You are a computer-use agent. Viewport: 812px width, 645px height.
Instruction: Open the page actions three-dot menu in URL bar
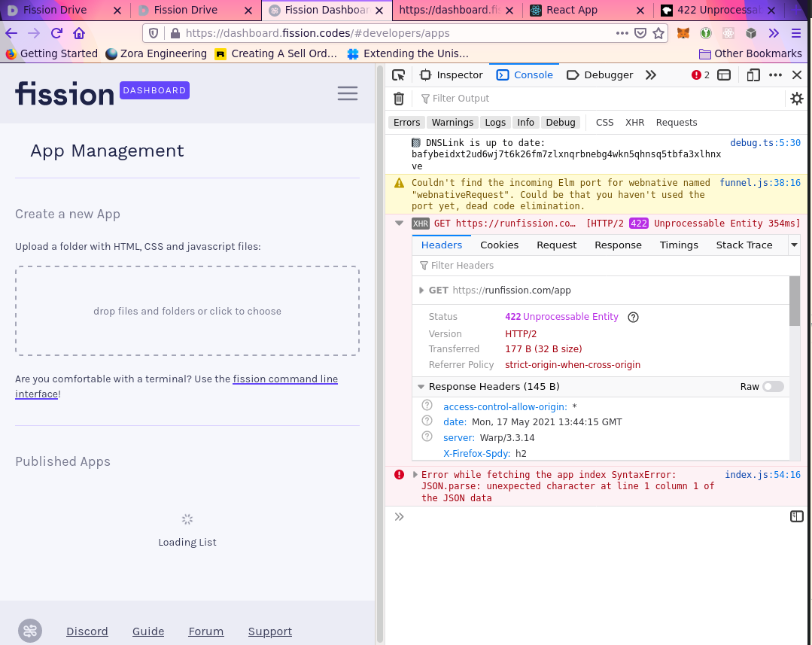point(622,33)
